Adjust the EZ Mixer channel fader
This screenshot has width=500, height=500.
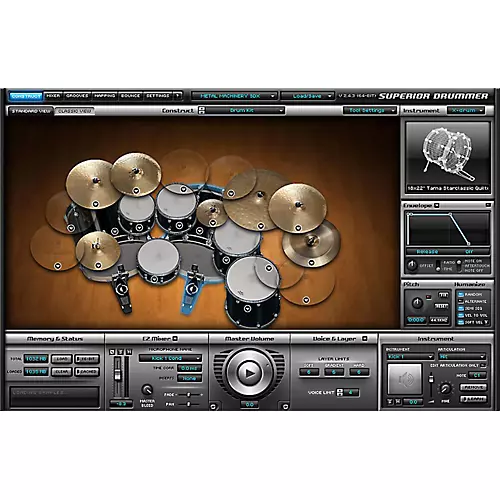[117, 374]
